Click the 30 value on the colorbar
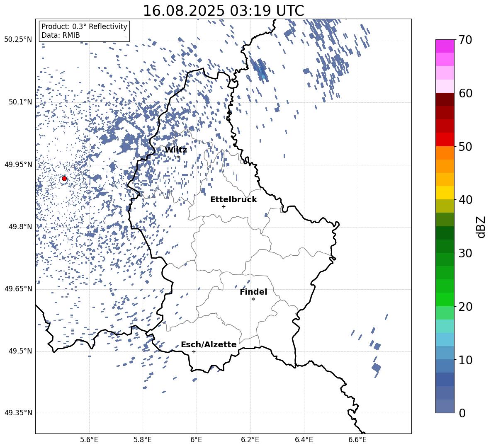 click(x=465, y=253)
